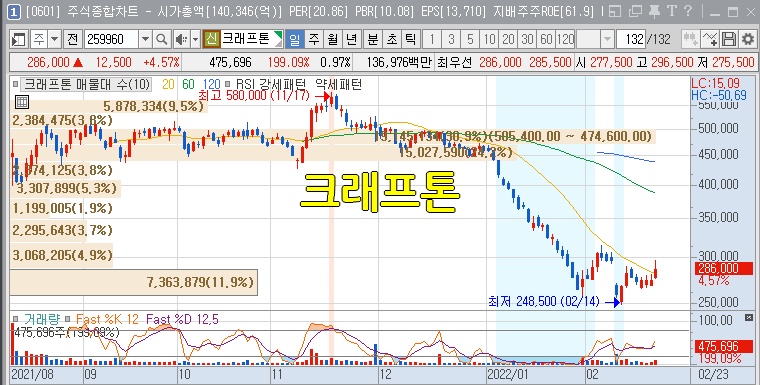Click the 최우선 quote label
Viewport: 760px width, 385px height.
pos(454,62)
